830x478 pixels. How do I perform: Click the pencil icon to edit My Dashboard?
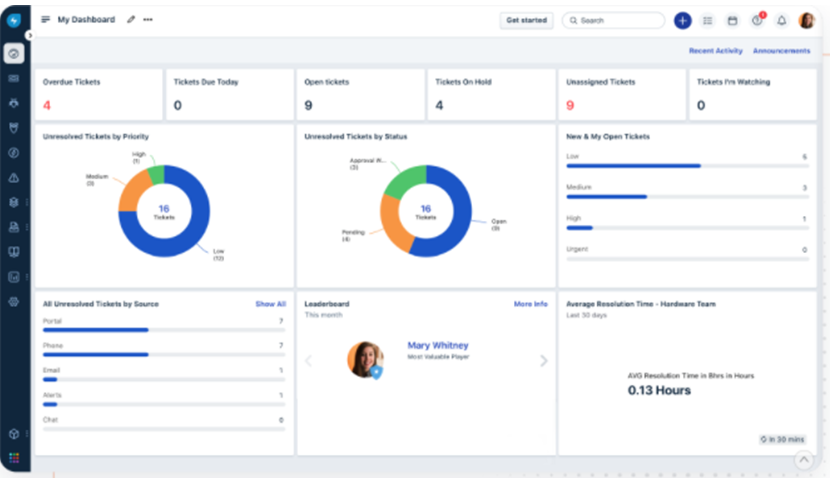click(131, 20)
